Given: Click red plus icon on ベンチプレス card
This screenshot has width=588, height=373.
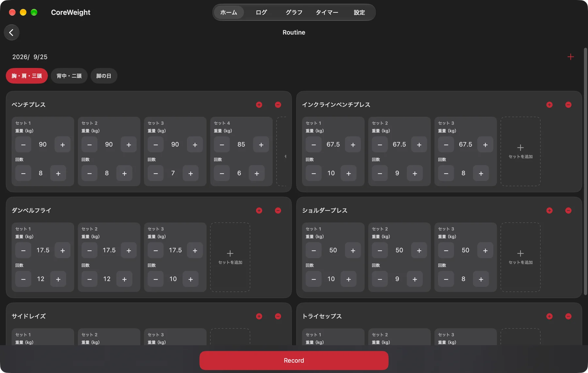Looking at the screenshot, I should (x=259, y=105).
